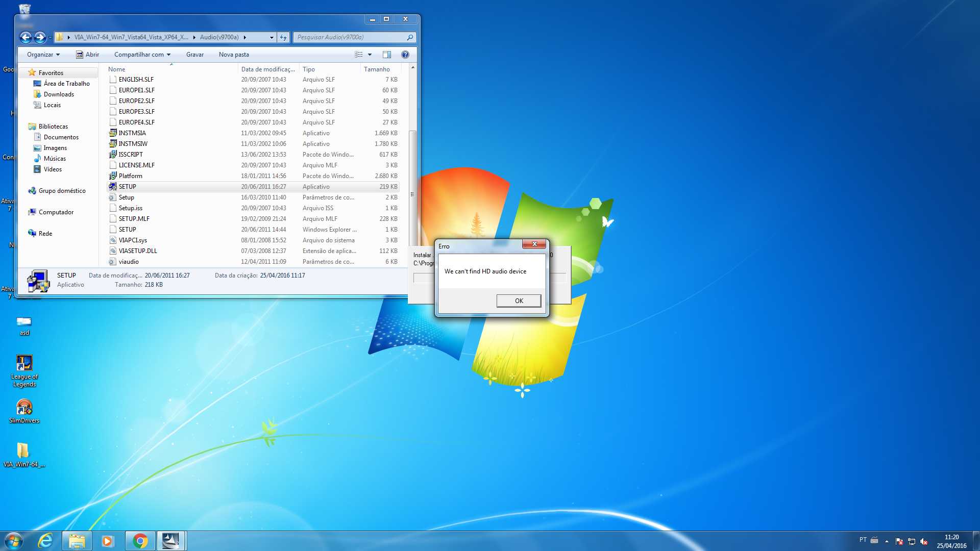Screen dimensions: 980x551
Task: Select the VIASETUP.DLL file icon
Action: click(x=113, y=251)
